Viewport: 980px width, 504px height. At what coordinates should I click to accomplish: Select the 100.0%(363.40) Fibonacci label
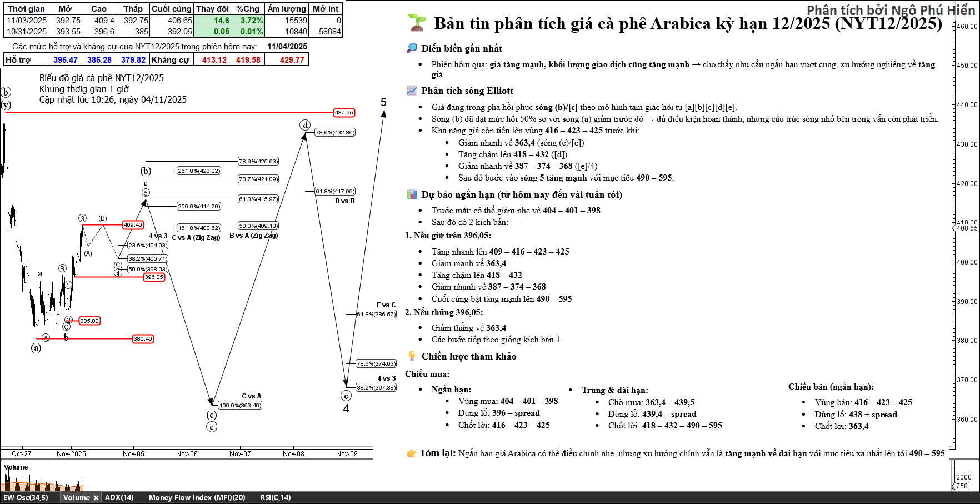click(x=240, y=406)
